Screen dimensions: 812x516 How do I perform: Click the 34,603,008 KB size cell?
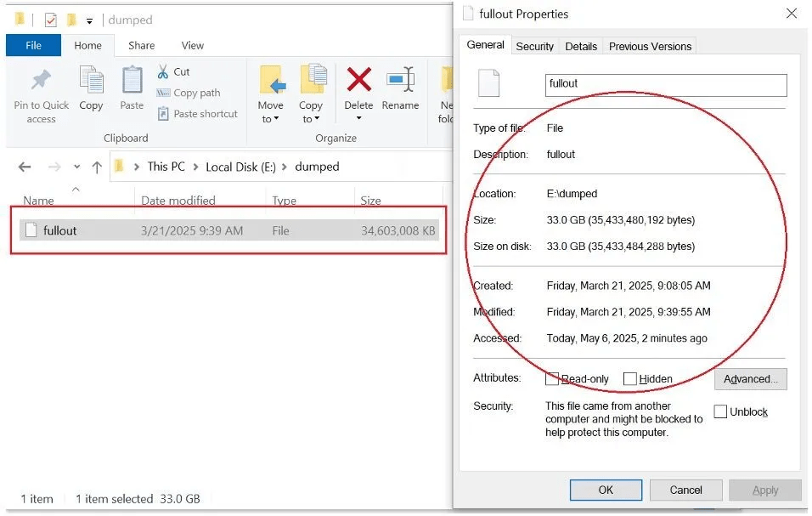[x=398, y=230]
